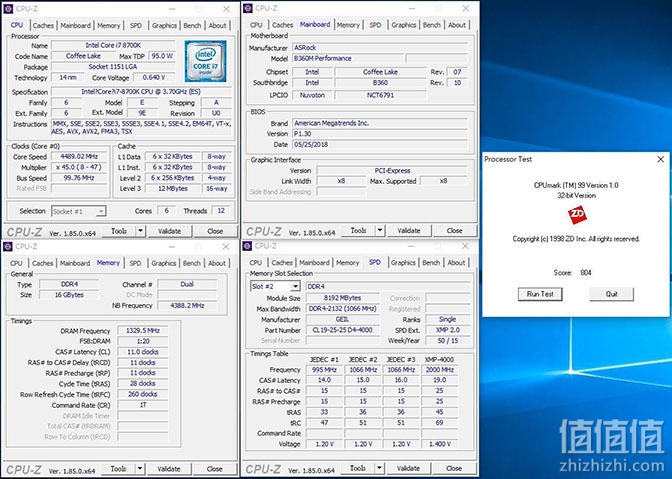The image size is (672, 479).
Task: Click Core Speed value 4489.02 MHz
Action: (x=79, y=156)
